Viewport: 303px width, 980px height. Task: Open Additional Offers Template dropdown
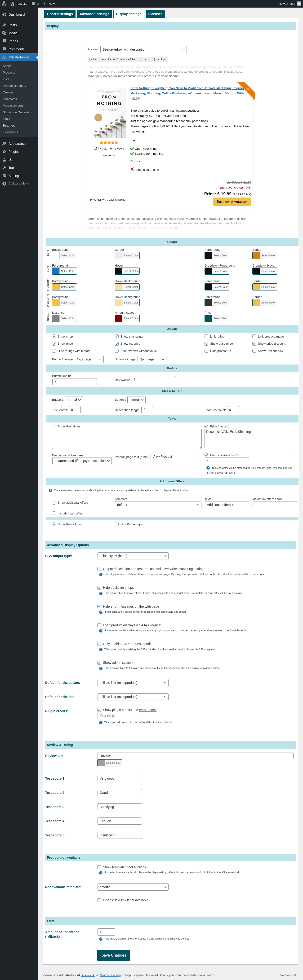pyautogui.click(x=158, y=505)
